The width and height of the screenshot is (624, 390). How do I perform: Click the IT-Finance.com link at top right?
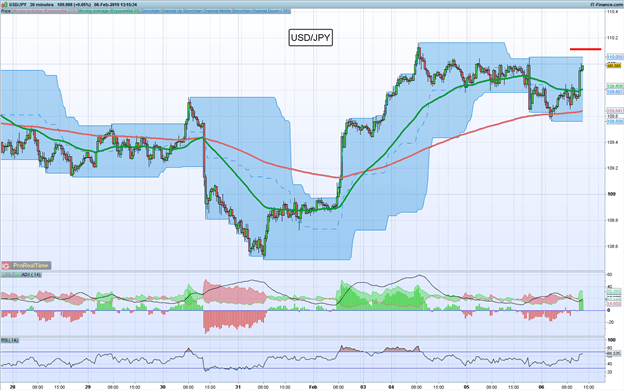pyautogui.click(x=606, y=4)
